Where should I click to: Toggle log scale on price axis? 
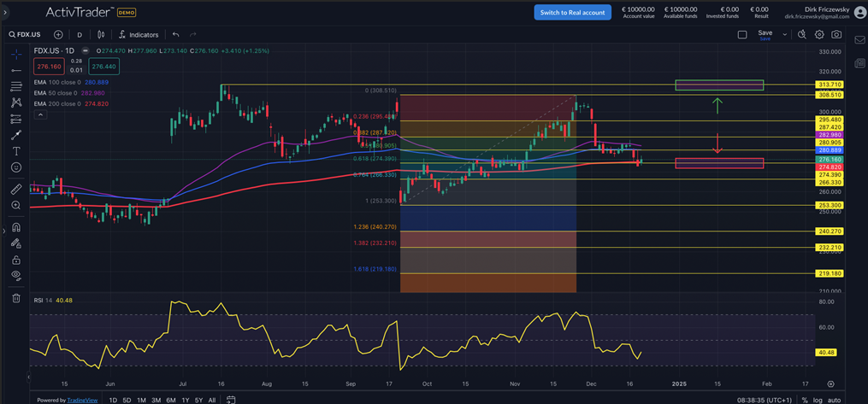819,400
